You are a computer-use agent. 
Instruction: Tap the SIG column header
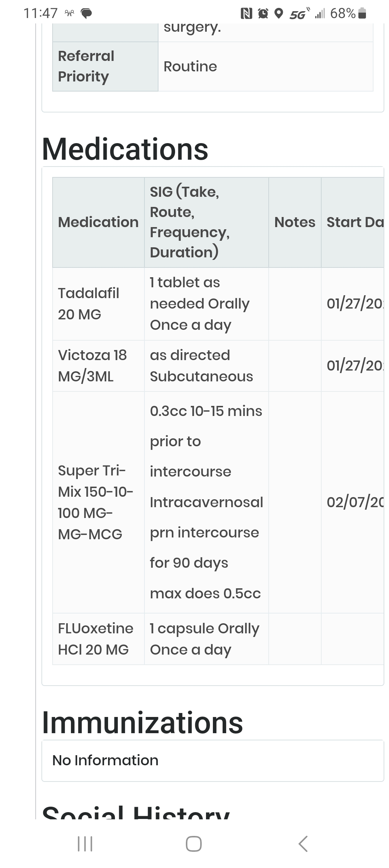point(206,222)
